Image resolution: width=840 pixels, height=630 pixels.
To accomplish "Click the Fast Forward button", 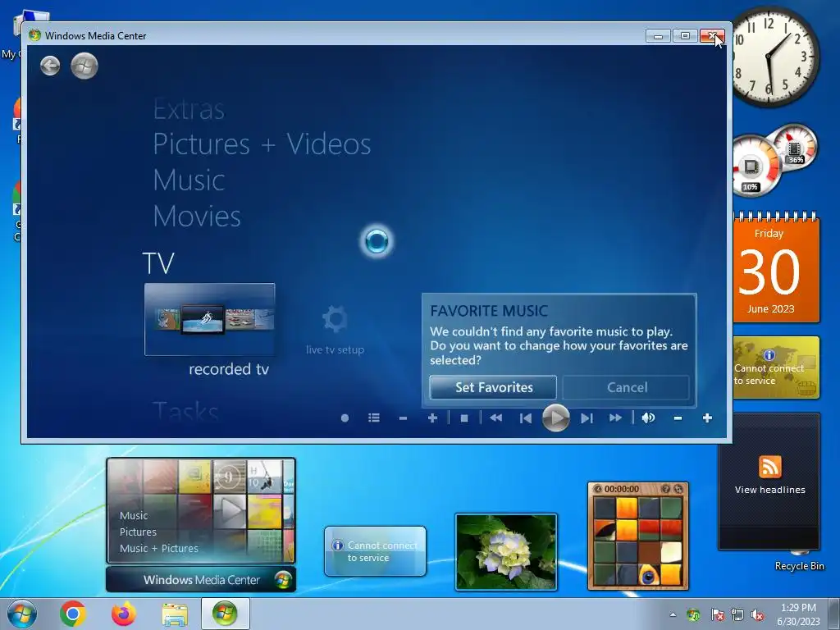I will tap(615, 418).
